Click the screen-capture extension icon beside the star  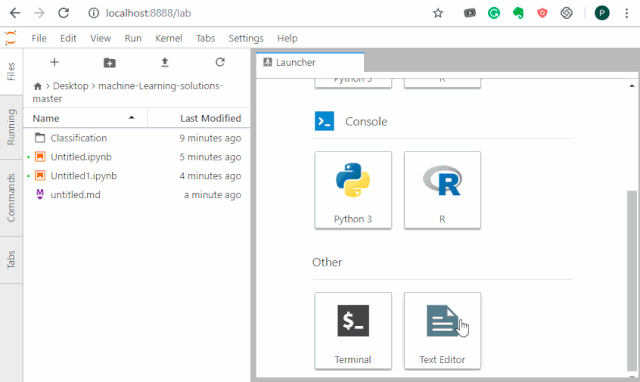[x=470, y=13]
